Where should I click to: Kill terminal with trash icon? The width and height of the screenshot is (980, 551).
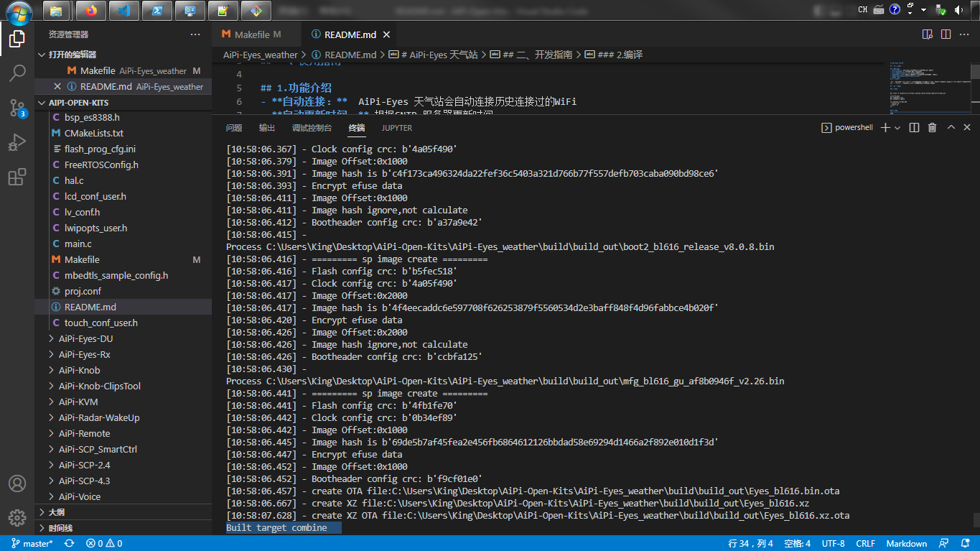pos(932,127)
